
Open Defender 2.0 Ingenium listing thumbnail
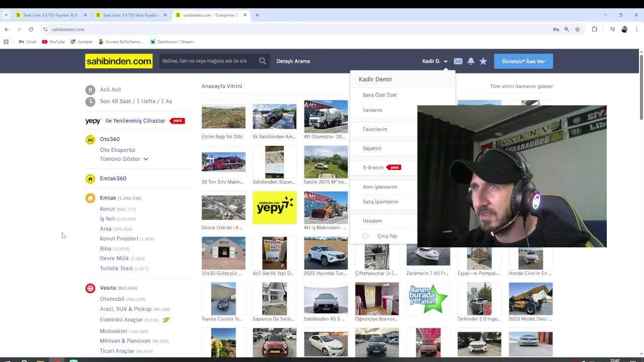click(479, 299)
